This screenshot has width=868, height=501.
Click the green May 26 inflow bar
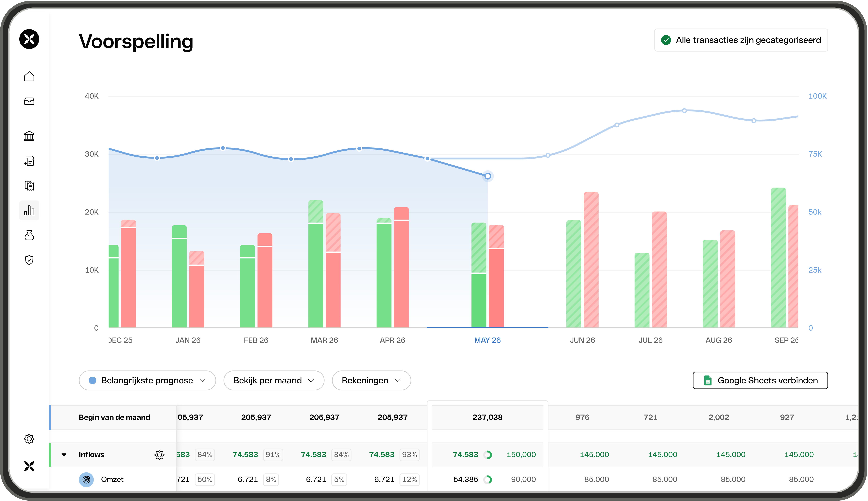point(478,275)
